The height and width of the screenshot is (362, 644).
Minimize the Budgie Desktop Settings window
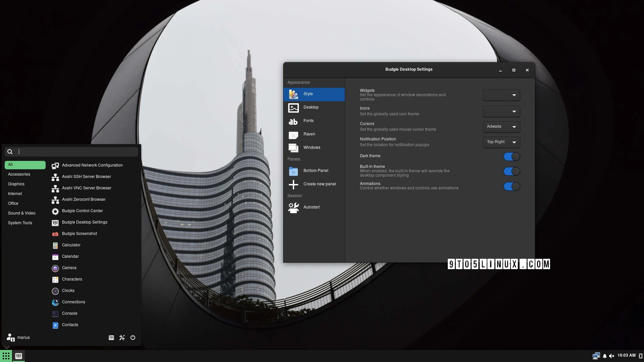500,70
